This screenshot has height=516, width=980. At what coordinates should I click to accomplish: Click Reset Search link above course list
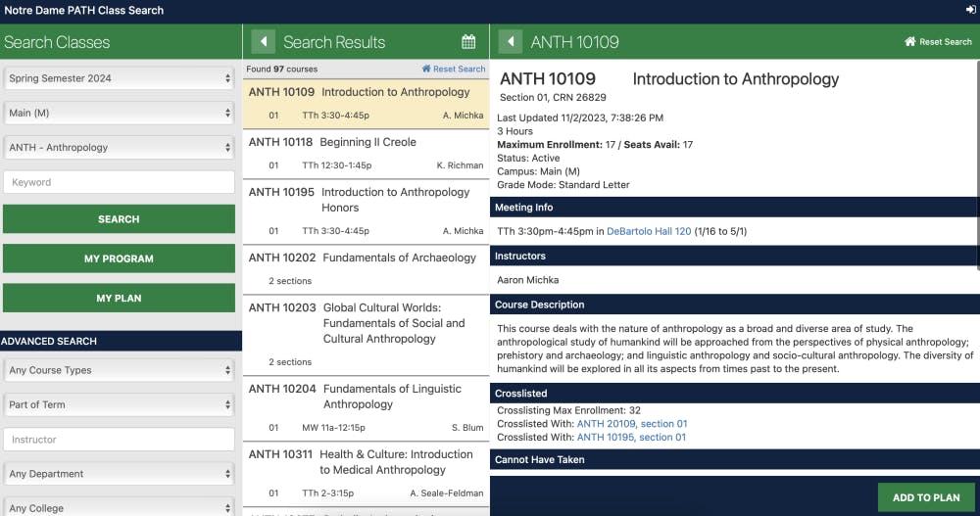[453, 70]
